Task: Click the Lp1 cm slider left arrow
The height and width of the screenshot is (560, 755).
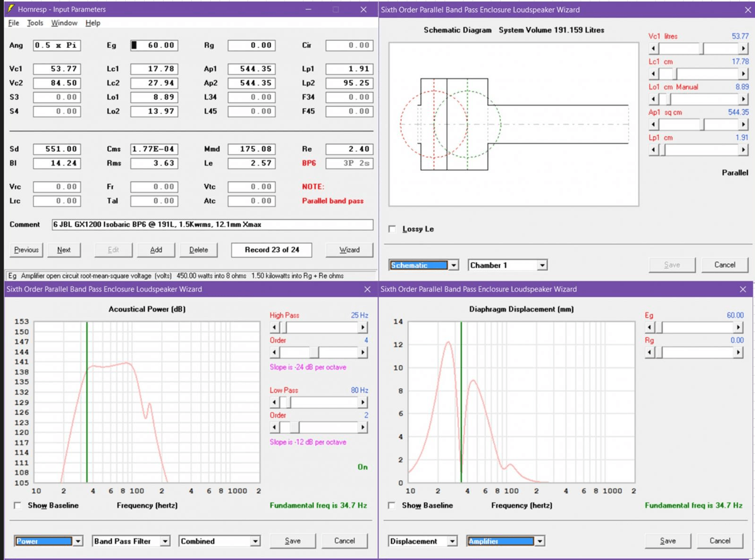Action: click(x=652, y=150)
